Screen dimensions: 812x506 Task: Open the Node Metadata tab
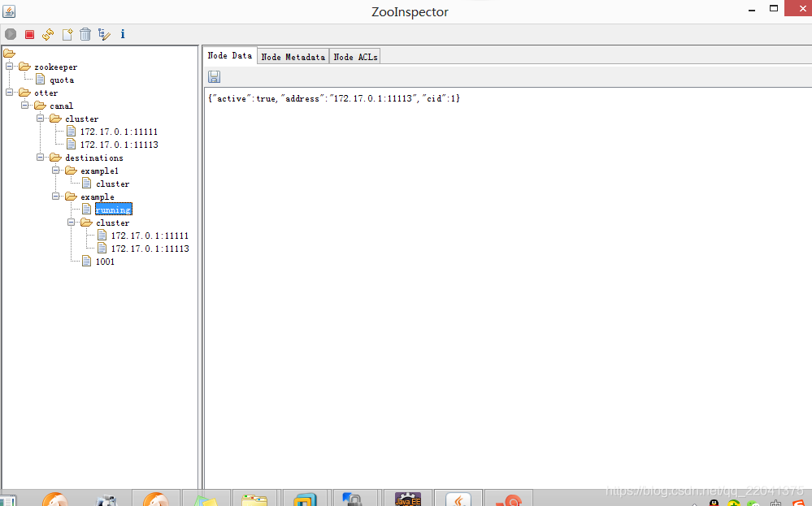pos(293,57)
